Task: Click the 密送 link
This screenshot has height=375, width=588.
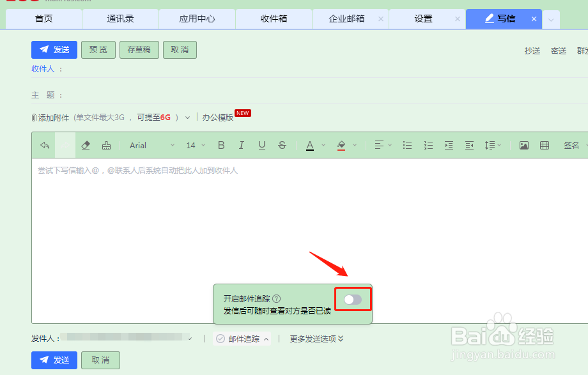Action: (559, 51)
